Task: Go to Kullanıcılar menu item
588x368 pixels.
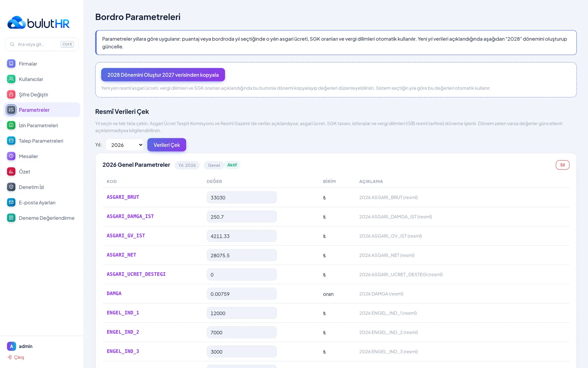Action: pyautogui.click(x=42, y=79)
